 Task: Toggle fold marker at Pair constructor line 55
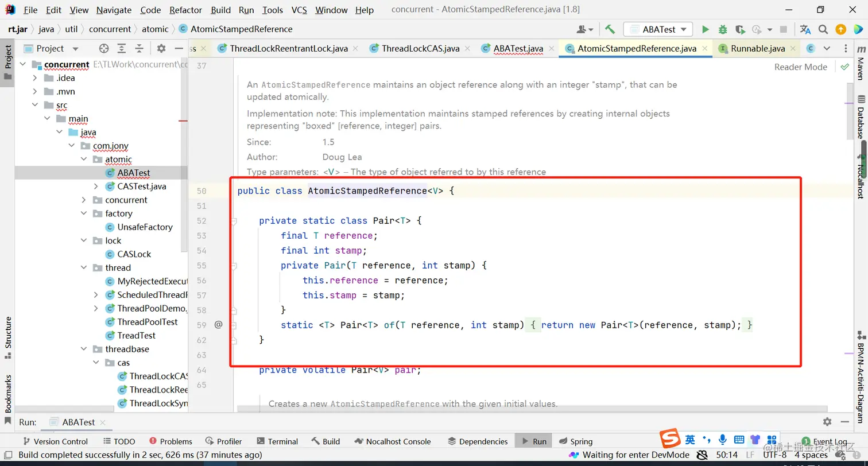tap(234, 266)
